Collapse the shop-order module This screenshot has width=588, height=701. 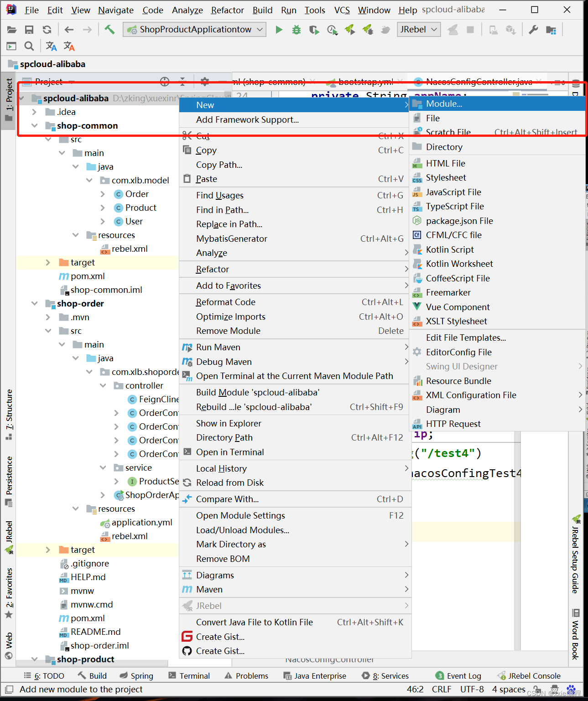click(x=35, y=303)
